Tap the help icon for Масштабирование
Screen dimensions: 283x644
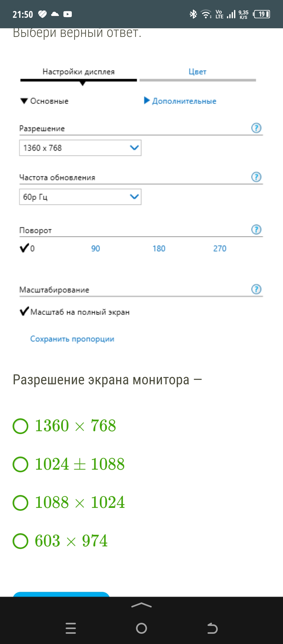tap(256, 289)
